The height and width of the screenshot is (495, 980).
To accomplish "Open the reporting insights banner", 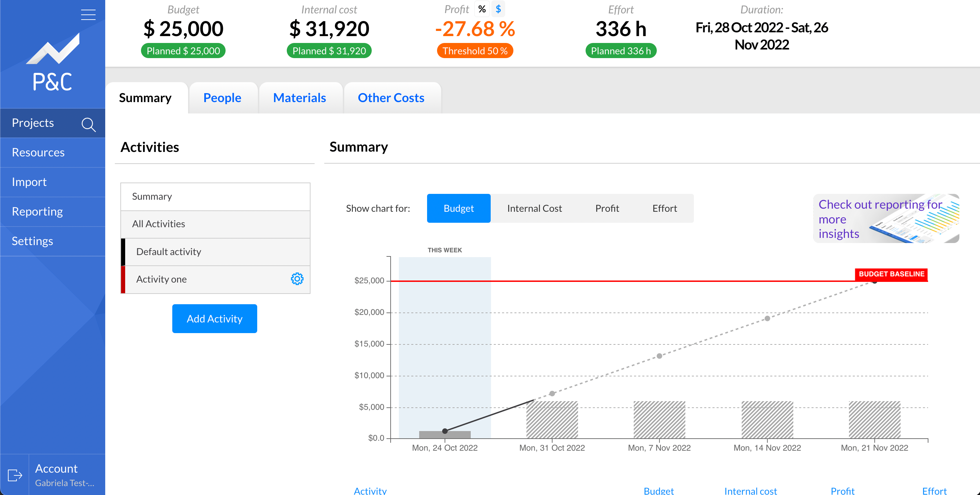I will click(x=886, y=219).
